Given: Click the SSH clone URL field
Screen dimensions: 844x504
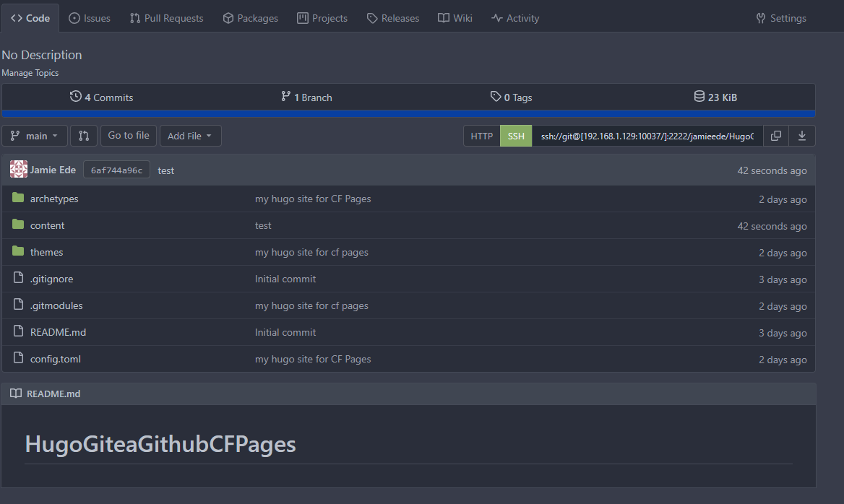Looking at the screenshot, I should pyautogui.click(x=647, y=136).
